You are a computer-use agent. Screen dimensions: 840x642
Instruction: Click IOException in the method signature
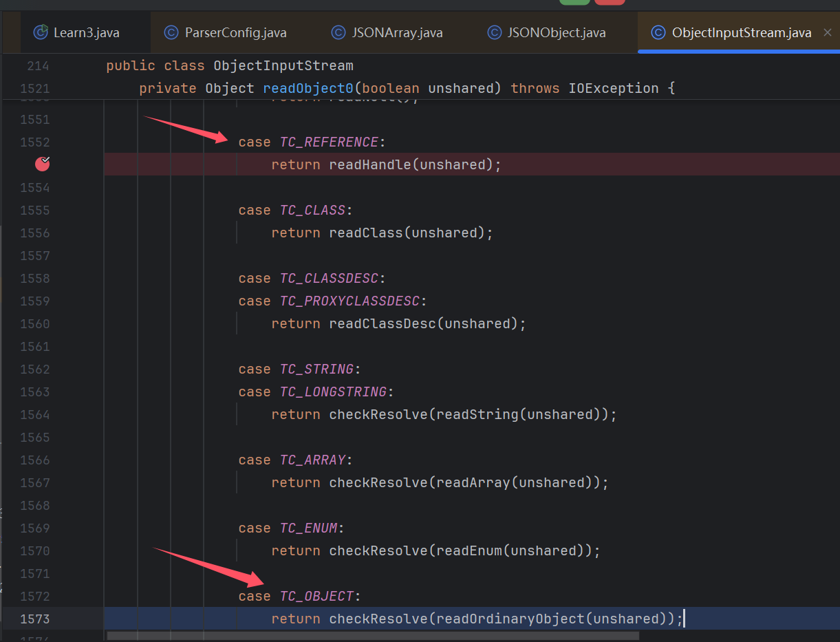(614, 88)
